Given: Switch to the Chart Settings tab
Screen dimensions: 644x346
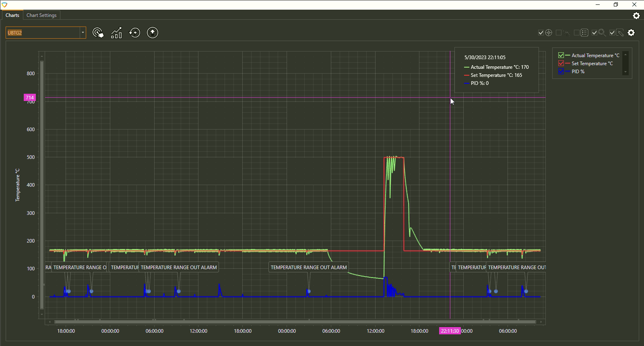Looking at the screenshot, I should pyautogui.click(x=41, y=15).
